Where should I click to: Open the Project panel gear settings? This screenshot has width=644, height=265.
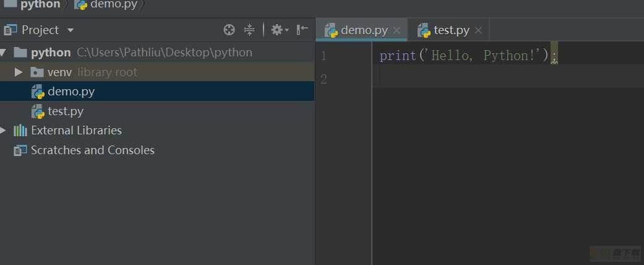(280, 30)
